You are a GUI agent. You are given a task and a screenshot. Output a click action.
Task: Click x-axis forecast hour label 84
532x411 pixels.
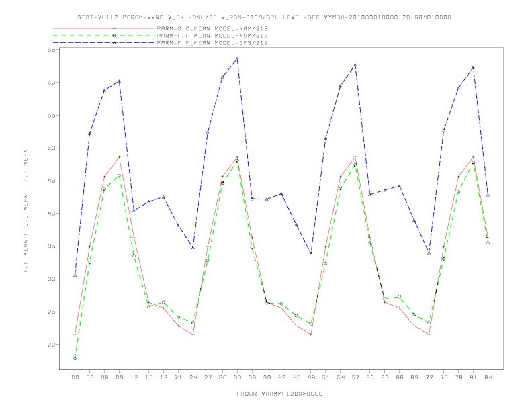pyautogui.click(x=488, y=377)
